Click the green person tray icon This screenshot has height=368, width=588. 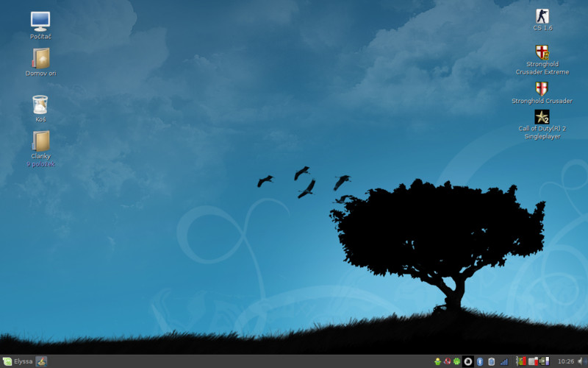click(437, 361)
